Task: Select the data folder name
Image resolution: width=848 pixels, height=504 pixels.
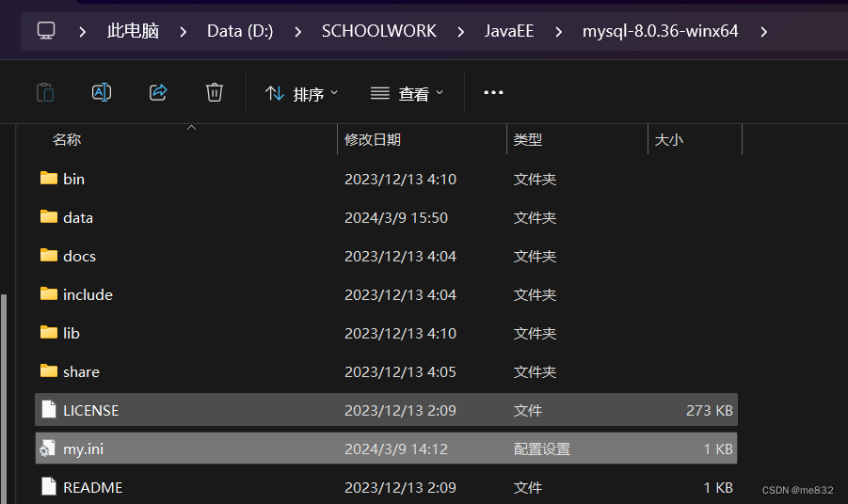Action: click(78, 218)
